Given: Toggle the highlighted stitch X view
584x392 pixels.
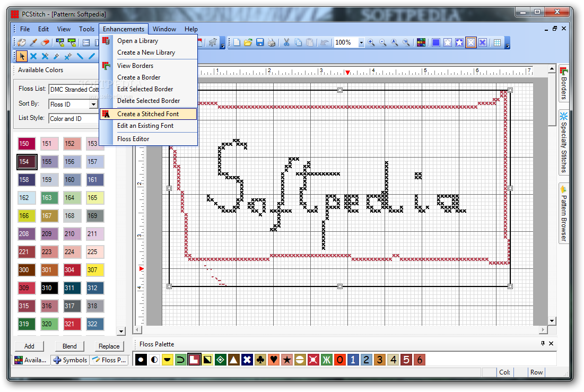Looking at the screenshot, I should (471, 42).
